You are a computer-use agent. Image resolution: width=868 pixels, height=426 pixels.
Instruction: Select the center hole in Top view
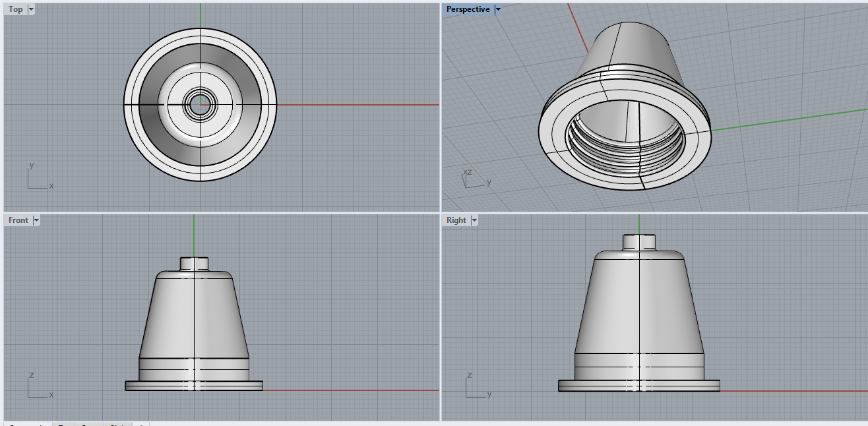coord(200,104)
